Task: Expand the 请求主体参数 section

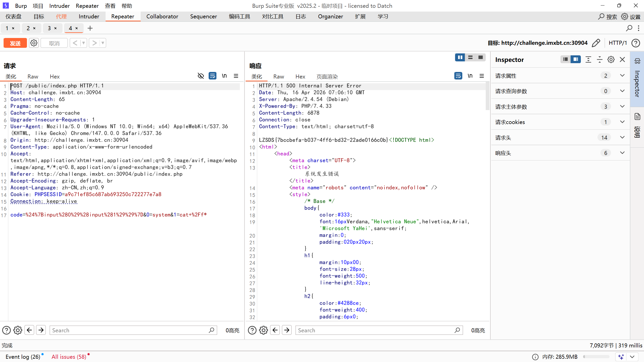Action: point(622,107)
